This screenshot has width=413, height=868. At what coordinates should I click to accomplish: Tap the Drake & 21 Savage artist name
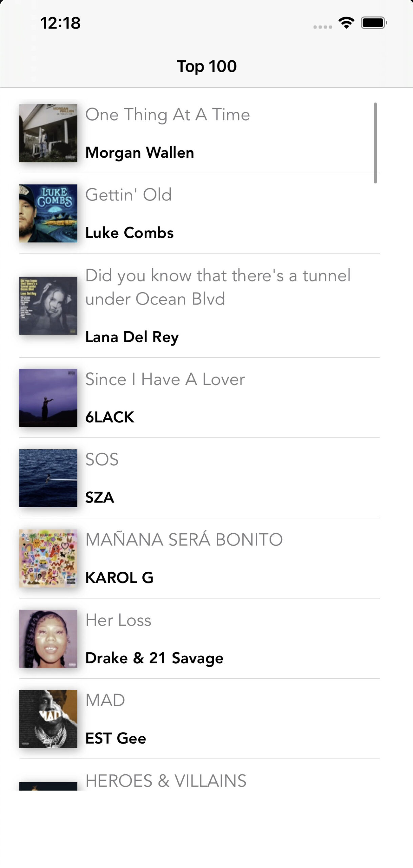(154, 658)
